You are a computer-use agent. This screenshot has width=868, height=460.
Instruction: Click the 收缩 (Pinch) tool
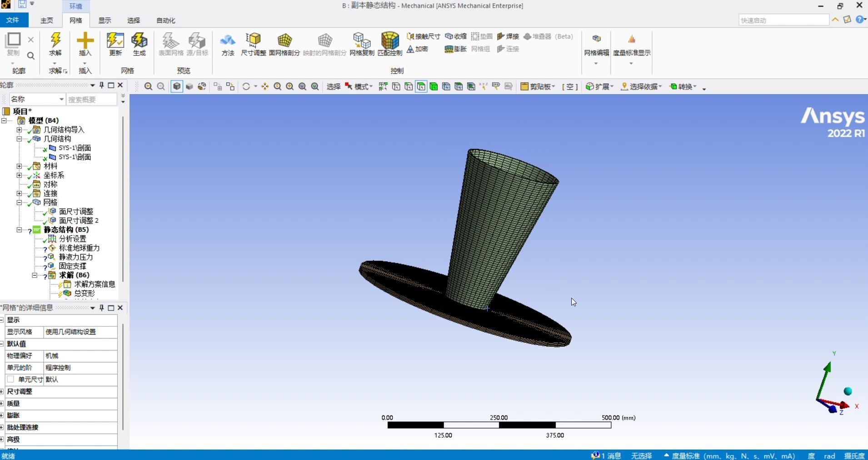click(x=456, y=36)
